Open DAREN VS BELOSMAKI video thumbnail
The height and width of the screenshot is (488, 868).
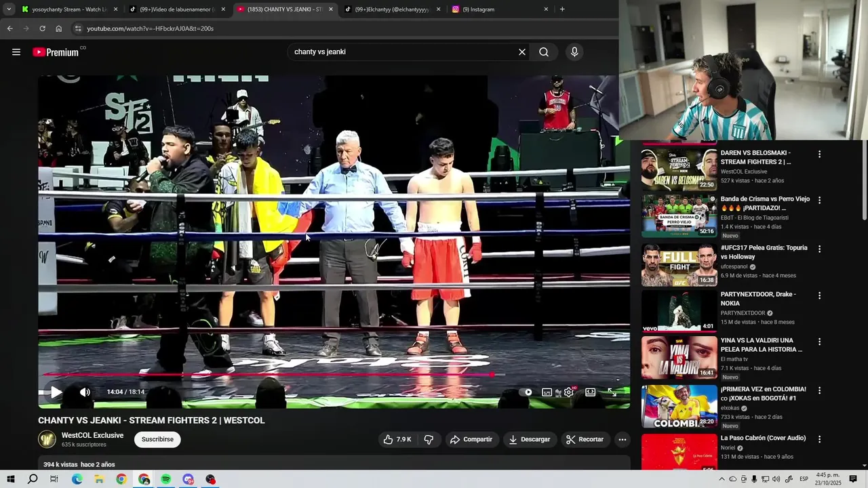pyautogui.click(x=679, y=169)
